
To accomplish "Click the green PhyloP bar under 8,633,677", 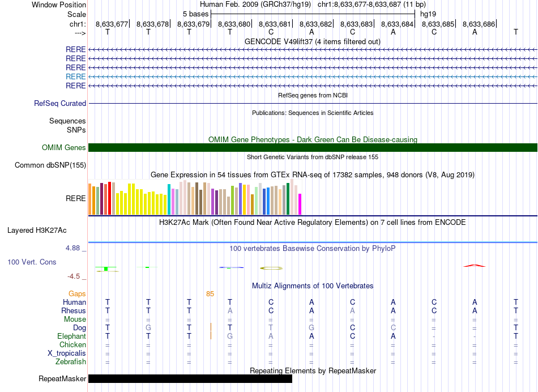I will [x=106, y=269].
